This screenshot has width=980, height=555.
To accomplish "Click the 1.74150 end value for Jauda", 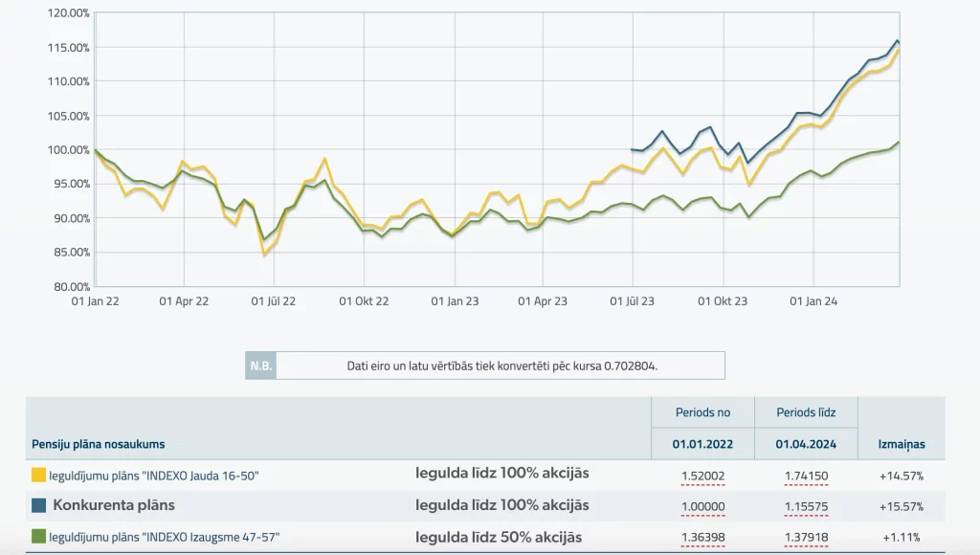I will click(806, 476).
